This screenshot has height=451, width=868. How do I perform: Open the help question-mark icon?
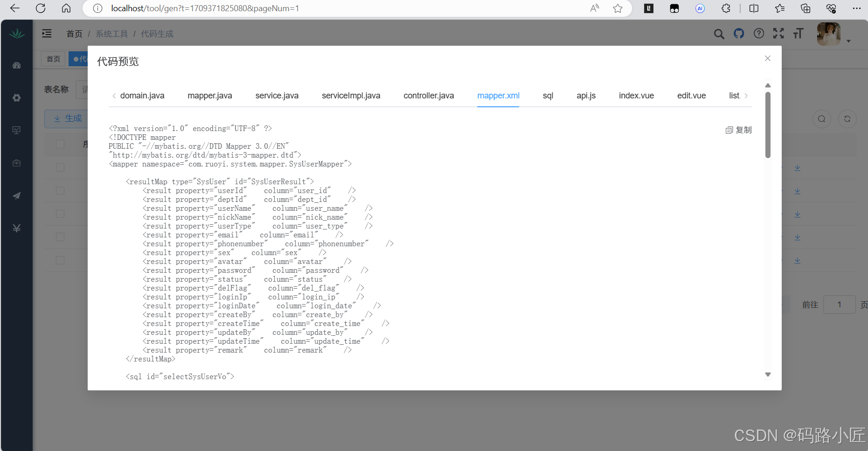pyautogui.click(x=759, y=34)
